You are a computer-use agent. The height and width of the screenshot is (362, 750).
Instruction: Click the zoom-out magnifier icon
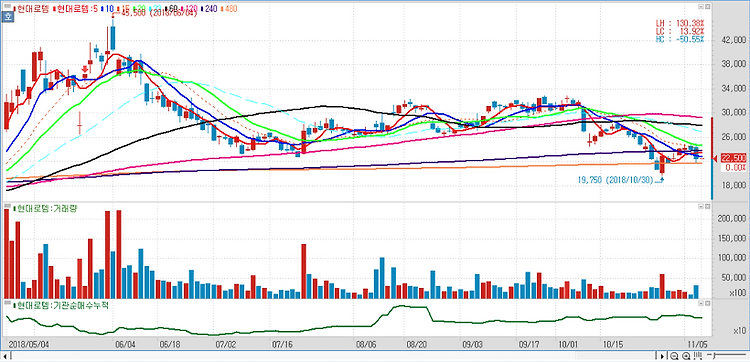(674, 356)
